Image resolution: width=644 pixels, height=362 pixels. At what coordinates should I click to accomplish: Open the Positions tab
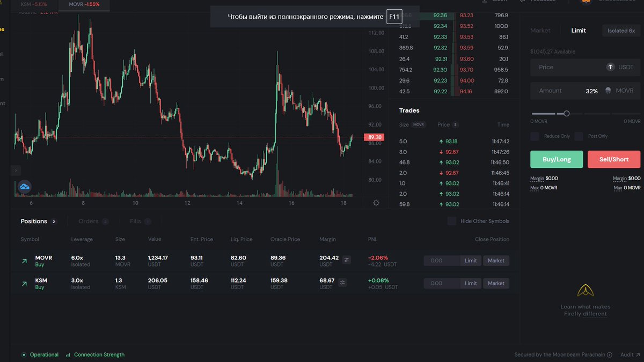point(38,221)
